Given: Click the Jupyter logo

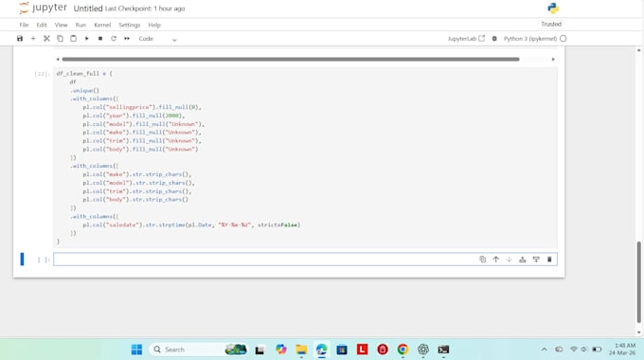Looking at the screenshot, I should pos(43,8).
